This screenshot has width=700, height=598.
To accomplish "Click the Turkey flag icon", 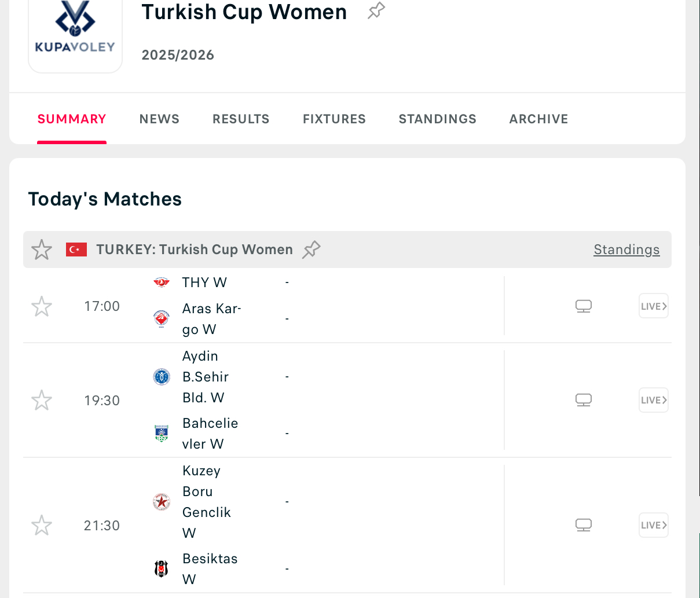I will pos(76,250).
